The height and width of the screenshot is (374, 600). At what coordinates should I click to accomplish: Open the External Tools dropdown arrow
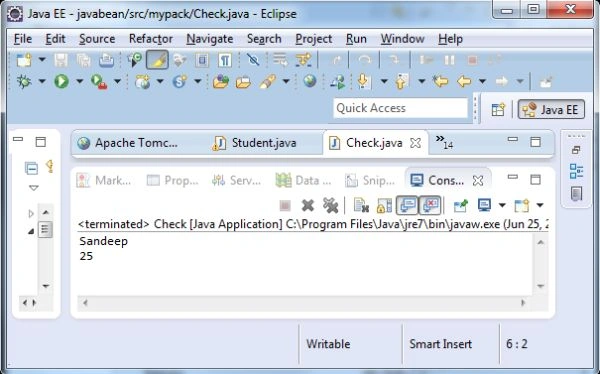[x=117, y=81]
